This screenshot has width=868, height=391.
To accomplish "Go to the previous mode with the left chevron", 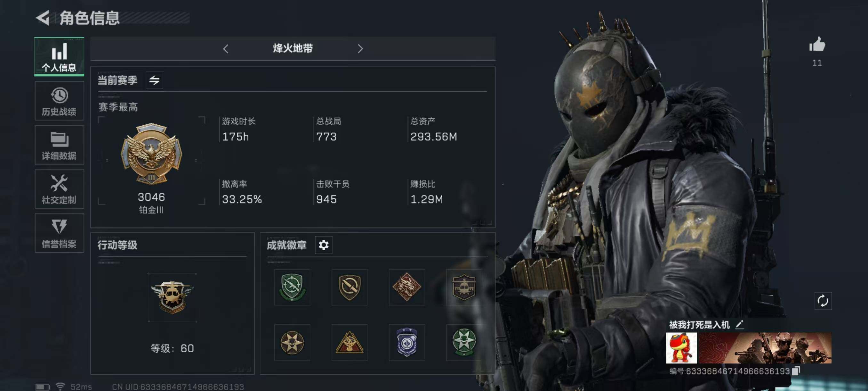I will pos(226,49).
